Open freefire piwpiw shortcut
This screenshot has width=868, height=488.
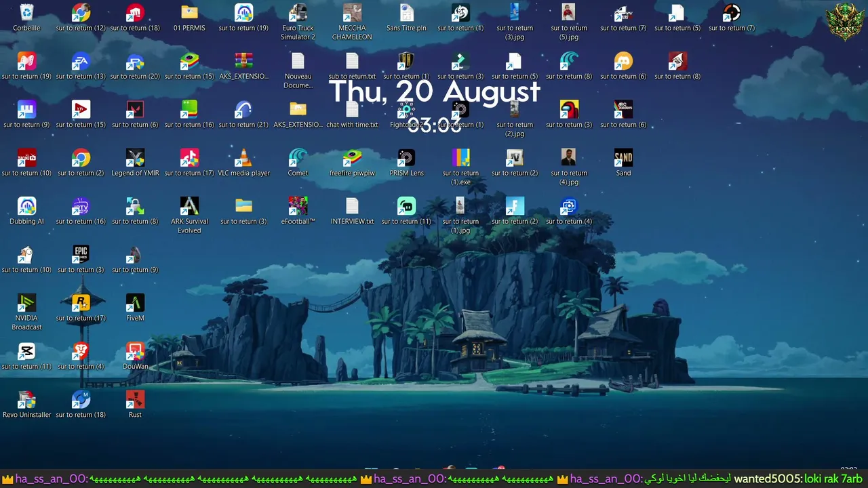coord(352,163)
